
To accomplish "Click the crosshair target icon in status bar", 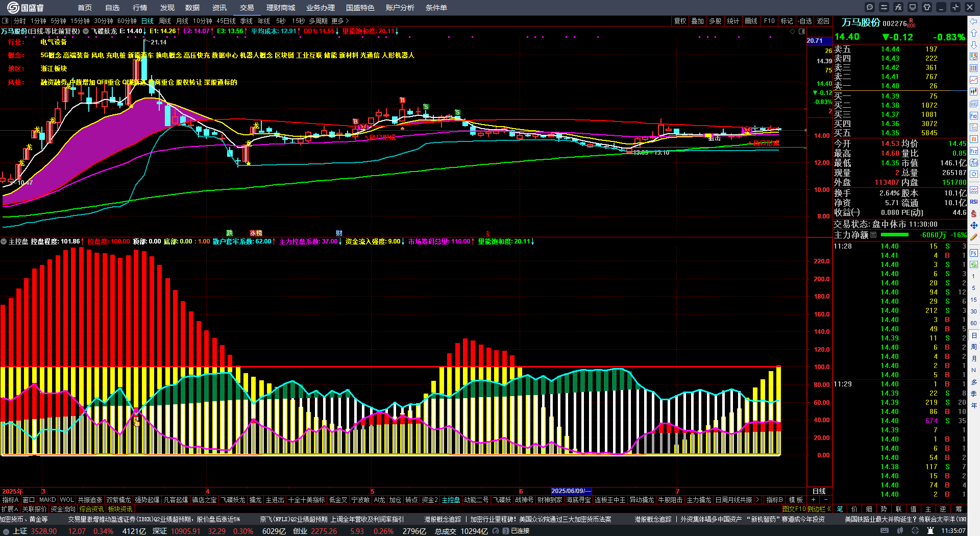I will pos(916,531).
